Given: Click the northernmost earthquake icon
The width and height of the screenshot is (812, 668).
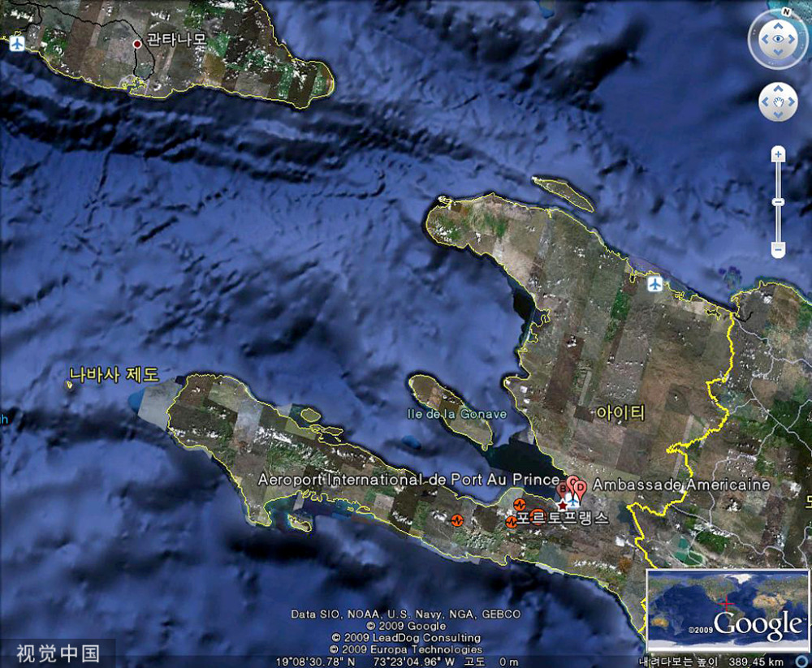Looking at the screenshot, I should click(x=520, y=504).
